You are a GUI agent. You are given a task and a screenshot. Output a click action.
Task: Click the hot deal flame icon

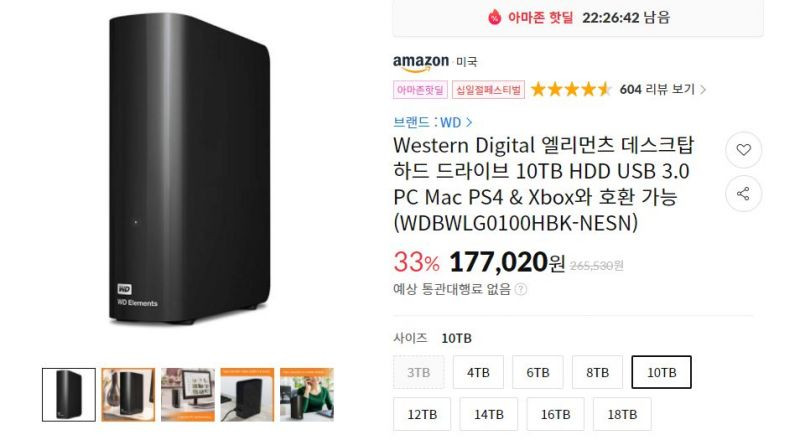point(494,18)
